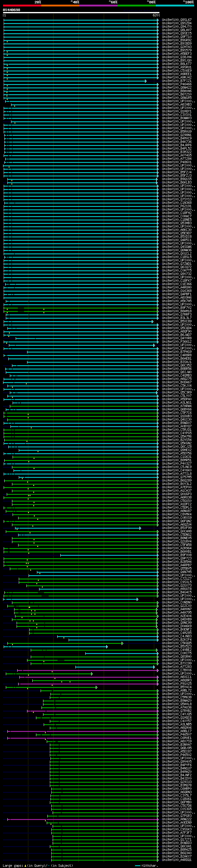The height and width of the screenshot is (868, 197).
Task: Select the UniRef100_C4R8R8 label
Action: [177, 355]
